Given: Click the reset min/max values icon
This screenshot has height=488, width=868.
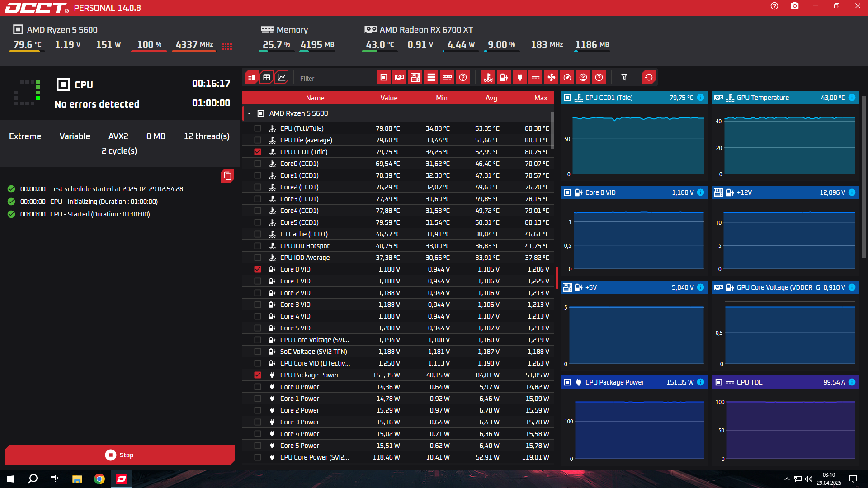Looking at the screenshot, I should (649, 77).
